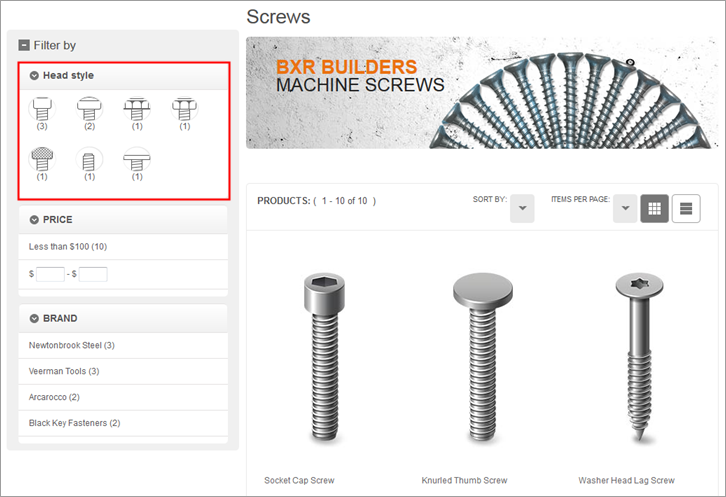The image size is (726, 497).
Task: Filter by Black Key Fasteners brand
Action: 75,423
